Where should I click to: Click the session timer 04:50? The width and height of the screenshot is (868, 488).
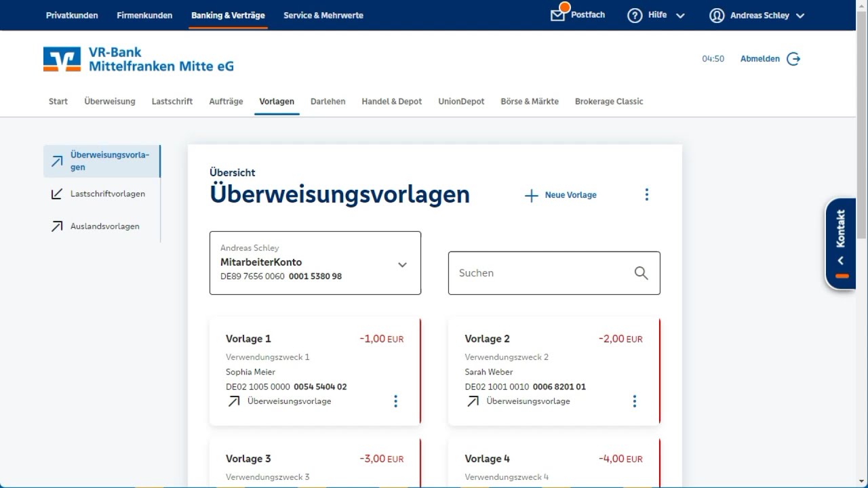713,59
